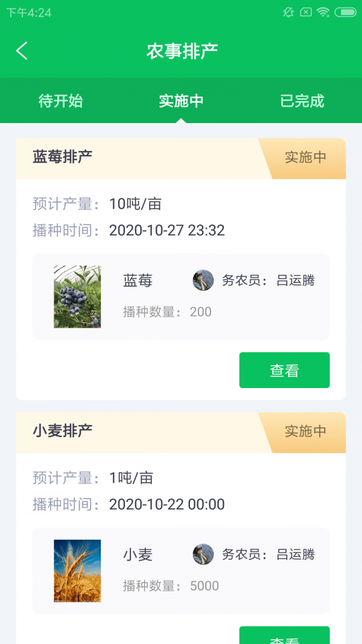This screenshot has height=644, width=362.
Task: Tap the muted notification bell status icon
Action: (x=288, y=12)
